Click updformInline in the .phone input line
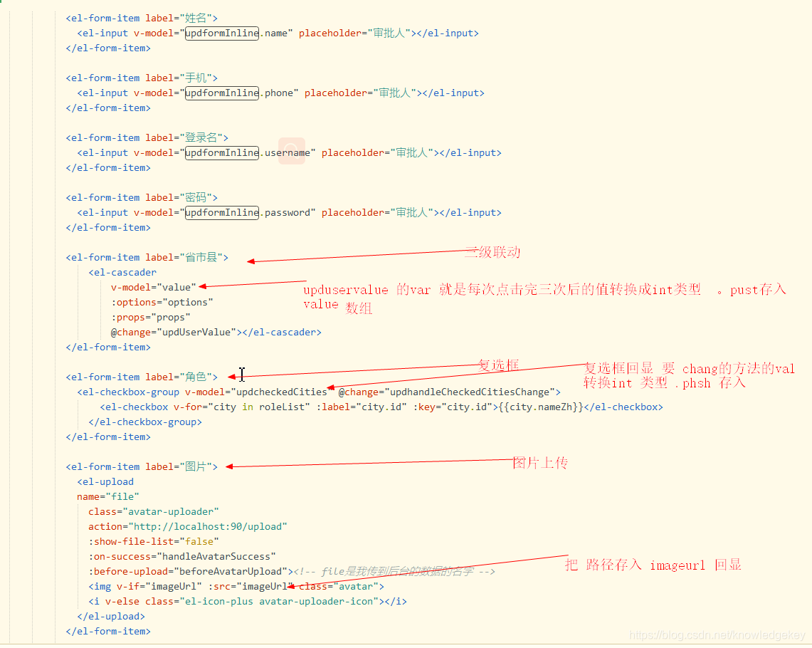812x648 pixels. pos(222,93)
